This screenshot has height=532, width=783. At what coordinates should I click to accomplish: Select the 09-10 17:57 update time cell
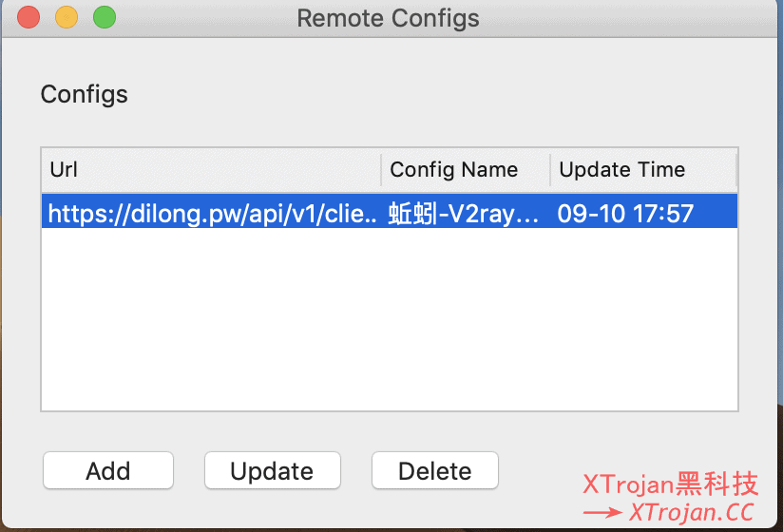coord(625,214)
